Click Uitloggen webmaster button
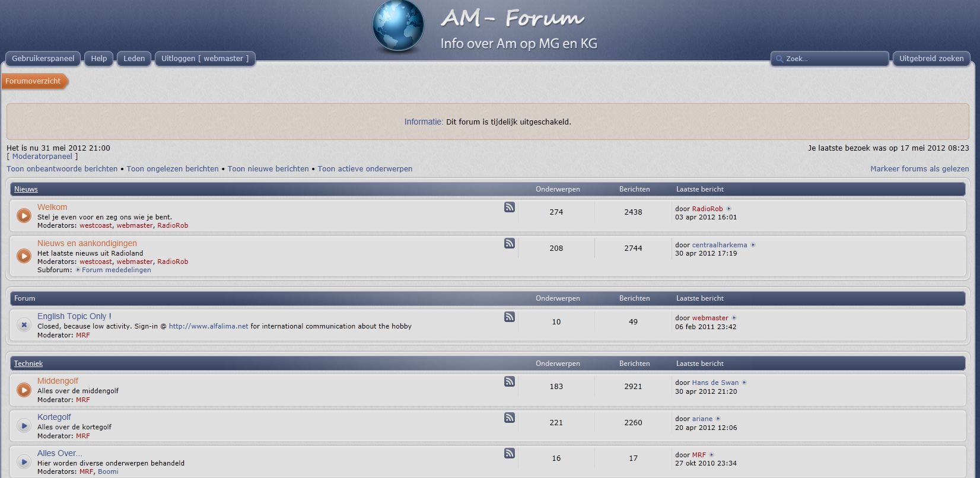 click(x=205, y=59)
